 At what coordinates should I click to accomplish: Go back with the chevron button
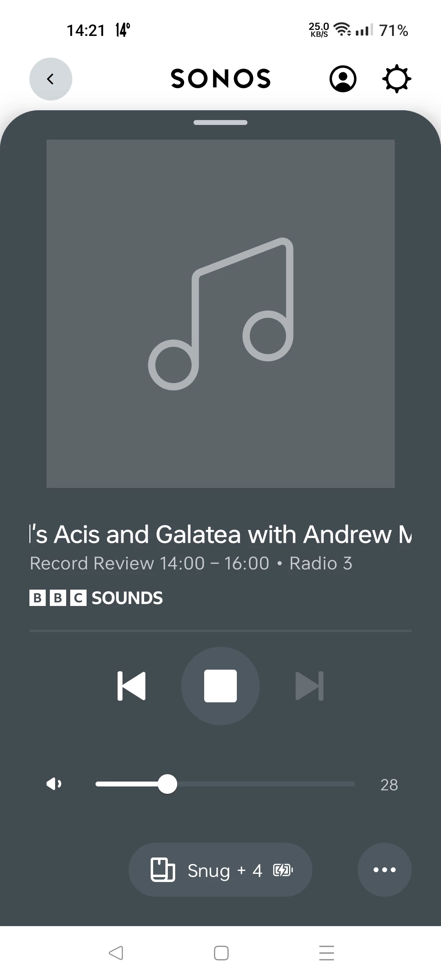coord(51,79)
